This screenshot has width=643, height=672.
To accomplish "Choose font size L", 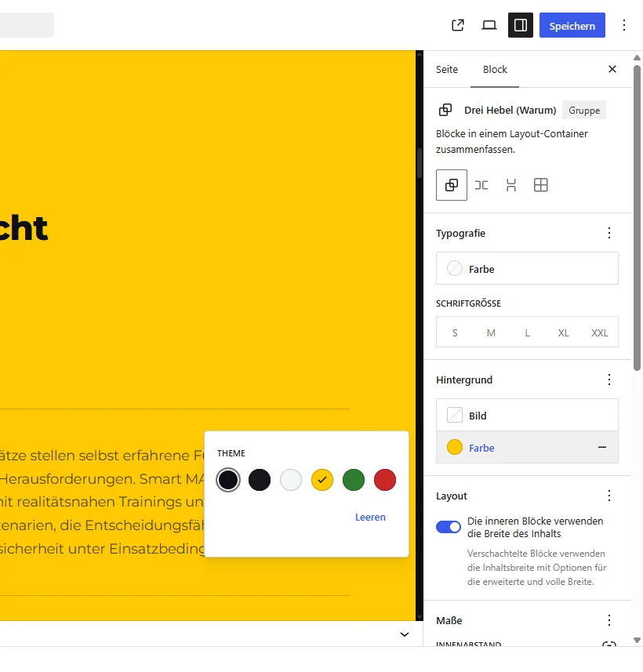I will [527, 332].
